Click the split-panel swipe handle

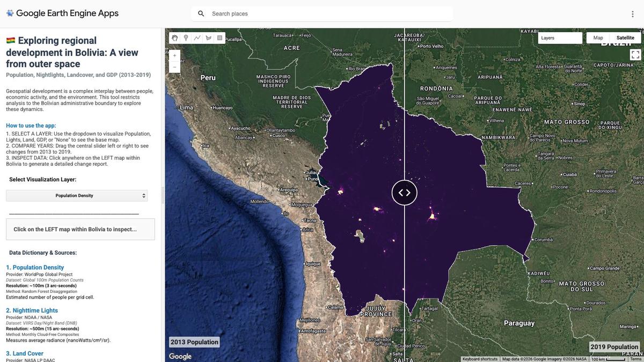click(x=404, y=193)
